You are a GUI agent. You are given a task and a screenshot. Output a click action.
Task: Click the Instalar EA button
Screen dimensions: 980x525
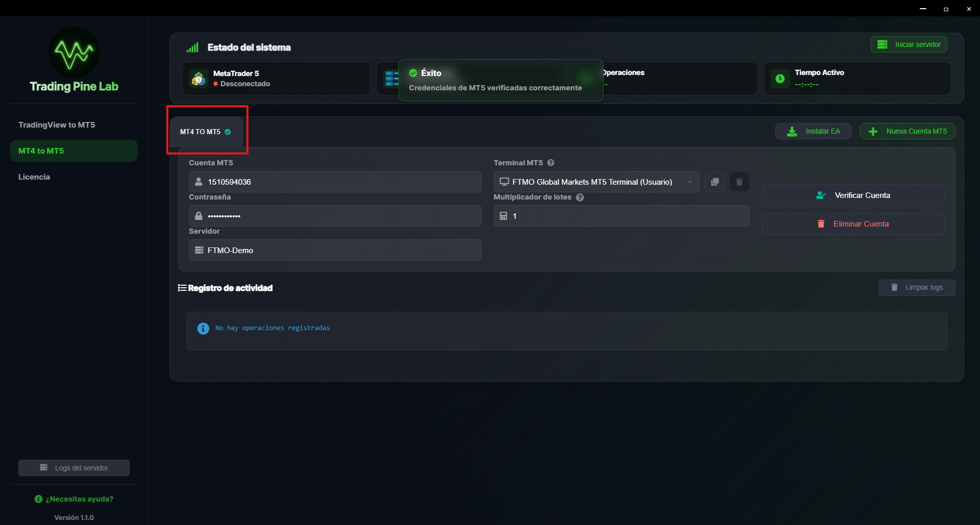(814, 131)
